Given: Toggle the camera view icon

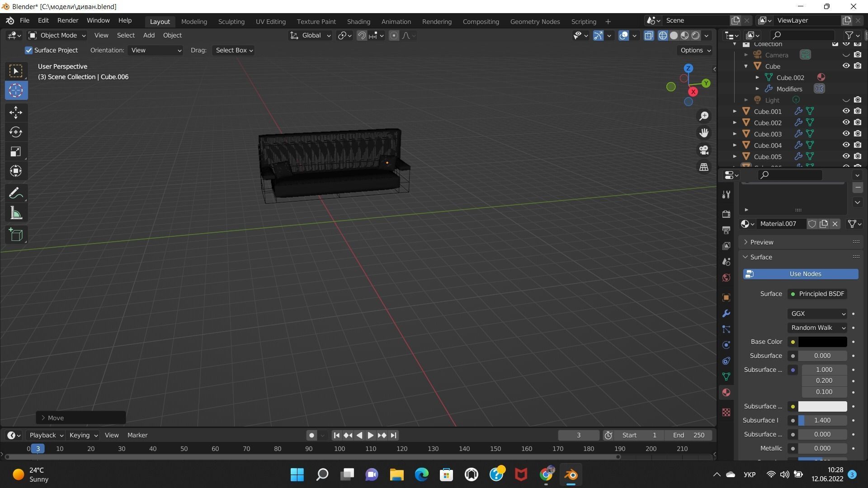Looking at the screenshot, I should (704, 150).
